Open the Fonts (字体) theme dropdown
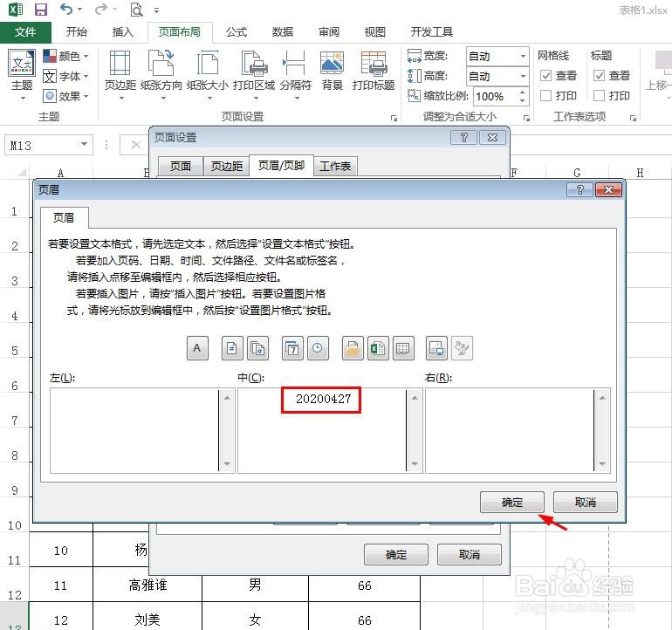Viewport: 672px width, 630px height. tap(66, 76)
